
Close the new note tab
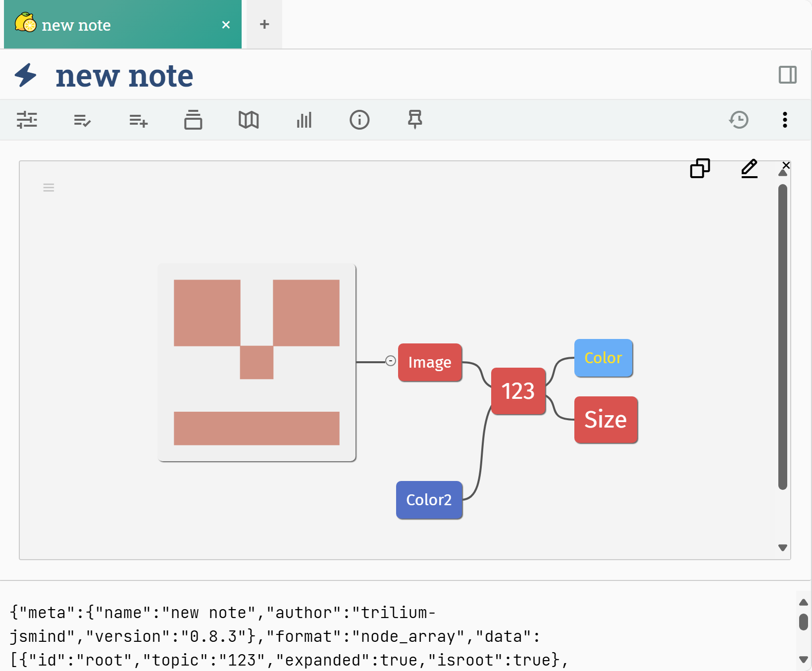coord(226,25)
